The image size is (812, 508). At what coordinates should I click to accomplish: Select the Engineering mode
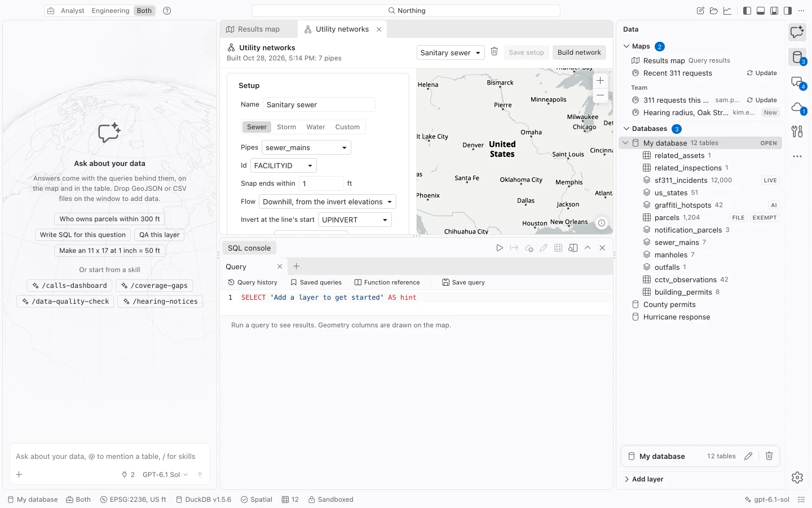tap(111, 11)
